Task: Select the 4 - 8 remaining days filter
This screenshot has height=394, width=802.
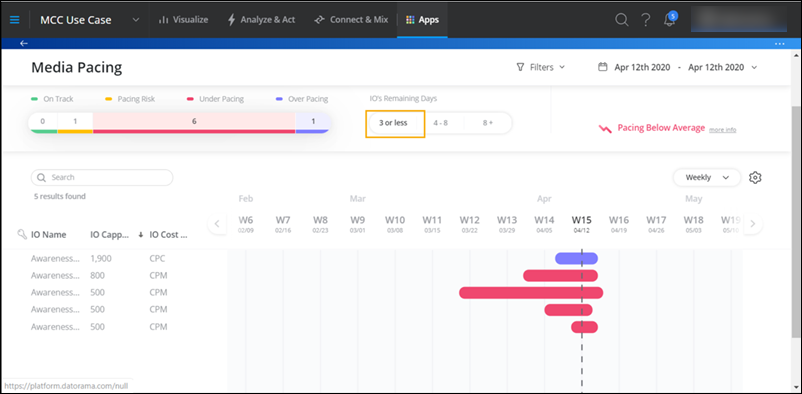Action: [x=440, y=123]
